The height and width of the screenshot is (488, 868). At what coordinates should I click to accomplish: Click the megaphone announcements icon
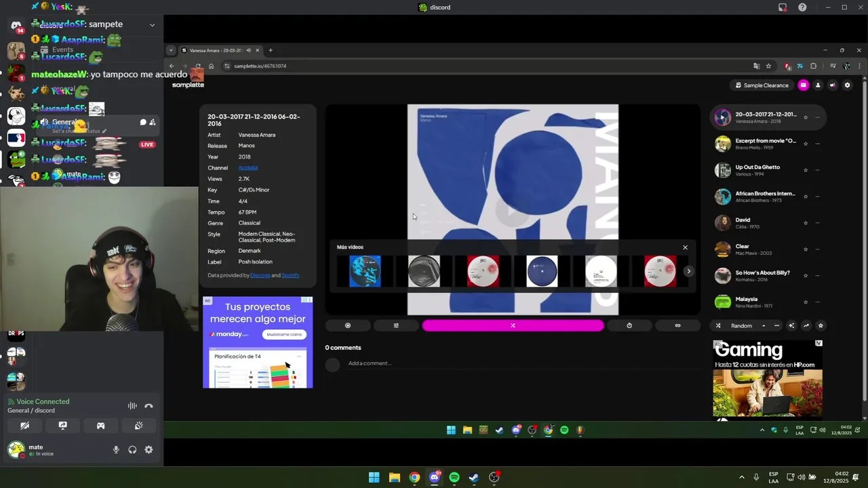coord(832,85)
